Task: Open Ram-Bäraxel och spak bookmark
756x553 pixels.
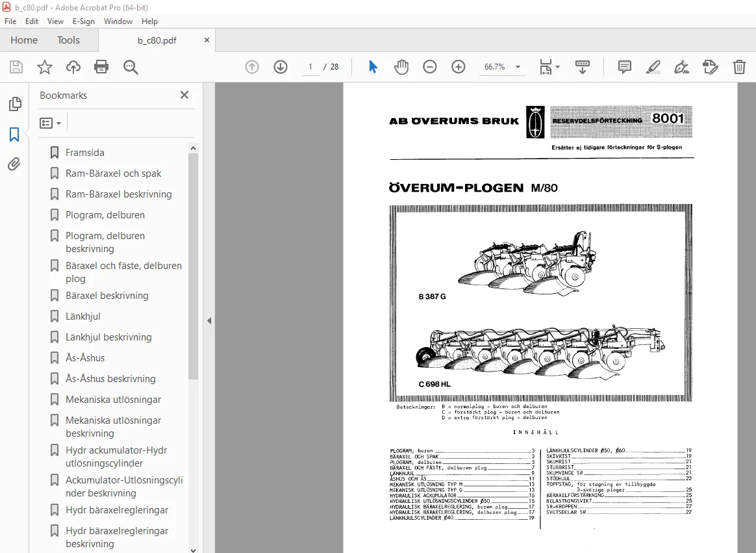Action: coord(113,174)
